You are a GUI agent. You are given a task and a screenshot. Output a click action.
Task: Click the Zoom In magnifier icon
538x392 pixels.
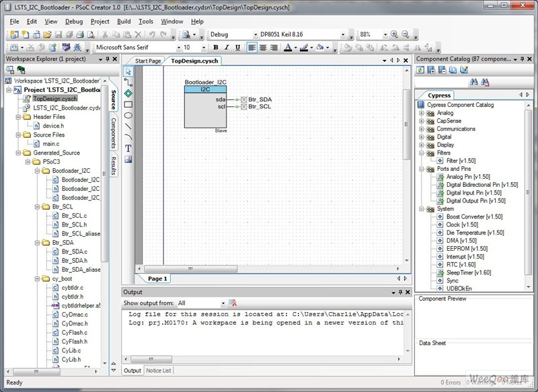click(395, 34)
